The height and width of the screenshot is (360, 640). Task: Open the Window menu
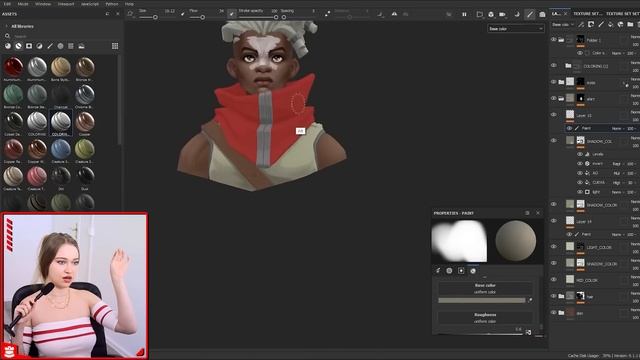(x=43, y=4)
